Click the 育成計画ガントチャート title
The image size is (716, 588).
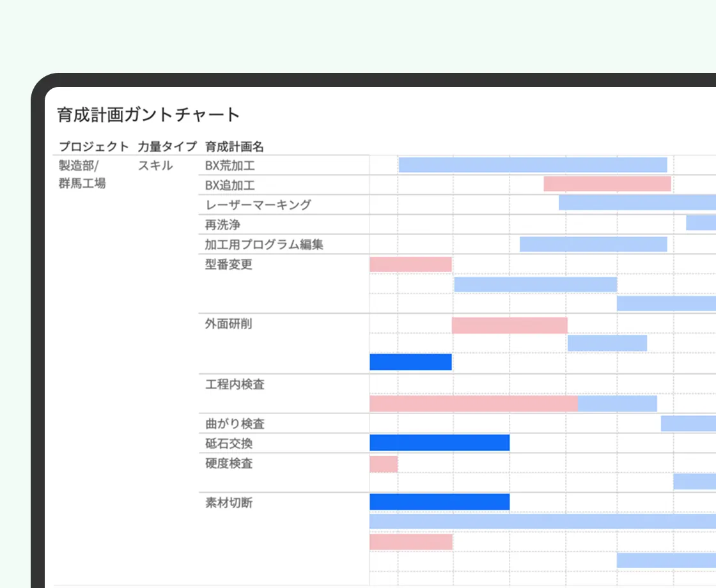click(148, 115)
